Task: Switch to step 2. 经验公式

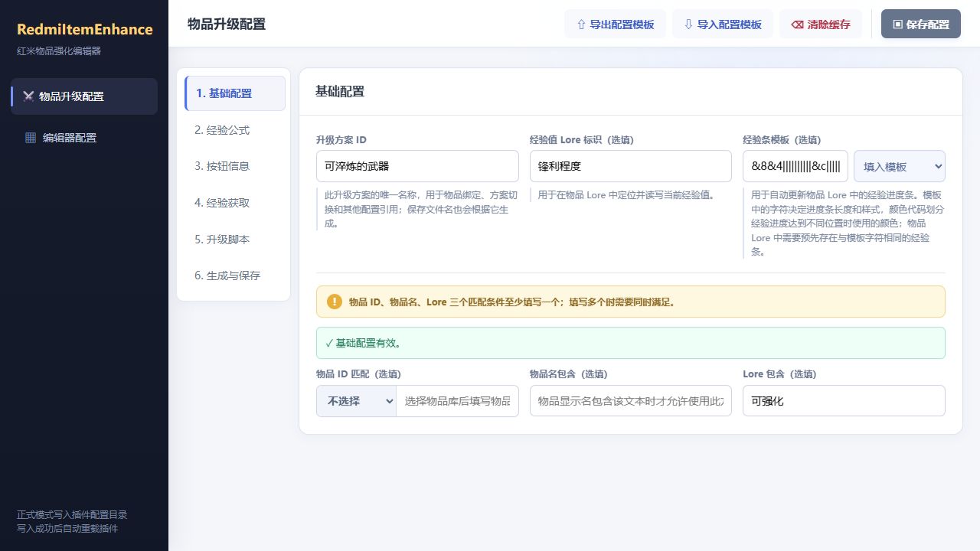Action: [x=234, y=130]
